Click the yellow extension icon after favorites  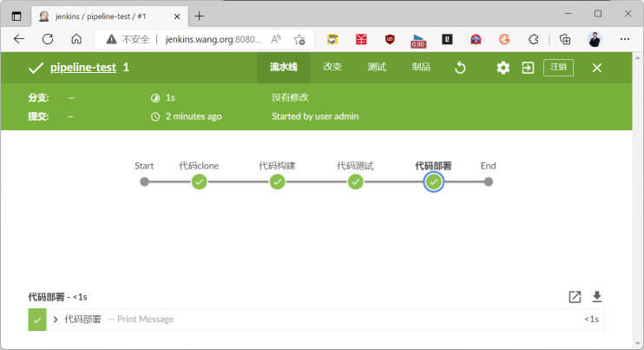[x=332, y=39]
